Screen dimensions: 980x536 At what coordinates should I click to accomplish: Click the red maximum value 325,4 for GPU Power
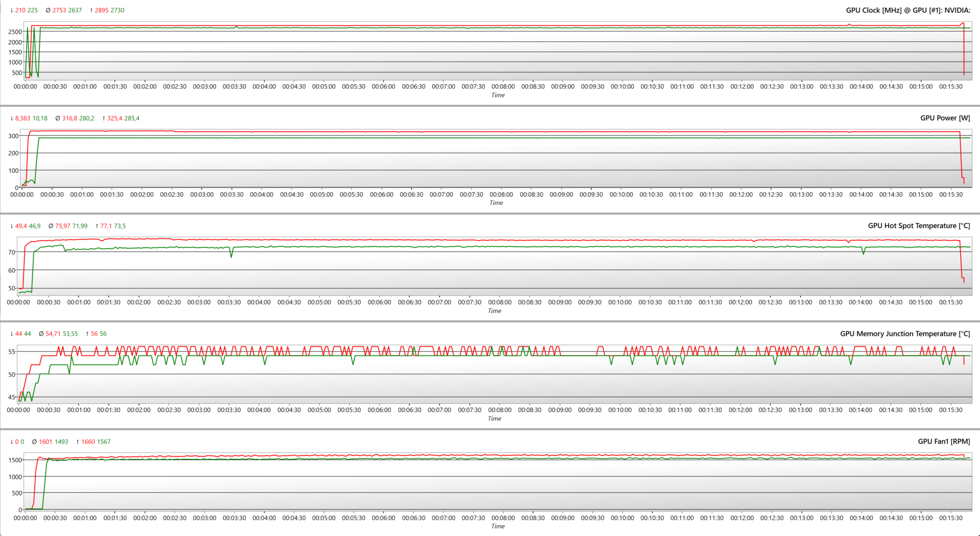pyautogui.click(x=115, y=118)
